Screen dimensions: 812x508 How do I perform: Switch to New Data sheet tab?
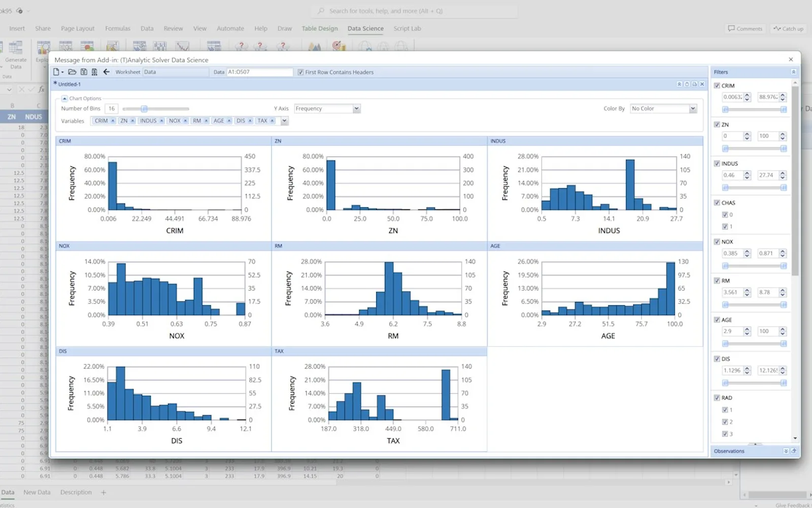point(37,492)
